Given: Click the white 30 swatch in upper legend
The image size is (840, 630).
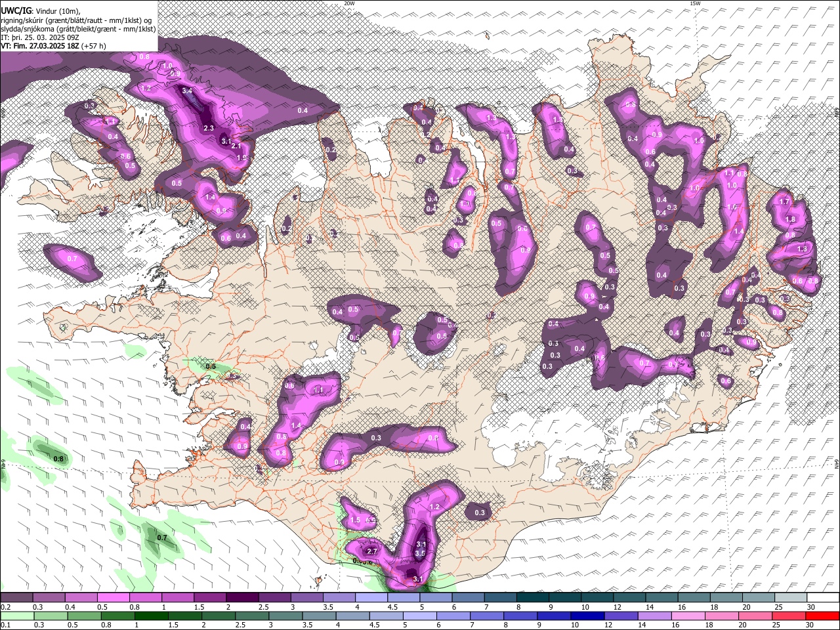Looking at the screenshot, I should [x=824, y=598].
